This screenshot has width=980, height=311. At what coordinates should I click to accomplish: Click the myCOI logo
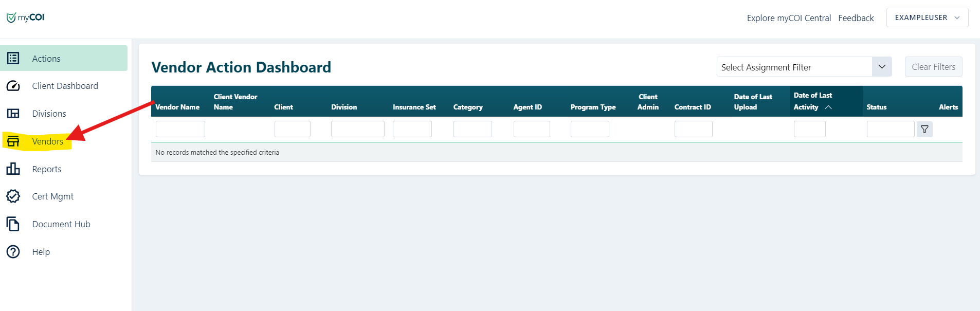[25, 17]
